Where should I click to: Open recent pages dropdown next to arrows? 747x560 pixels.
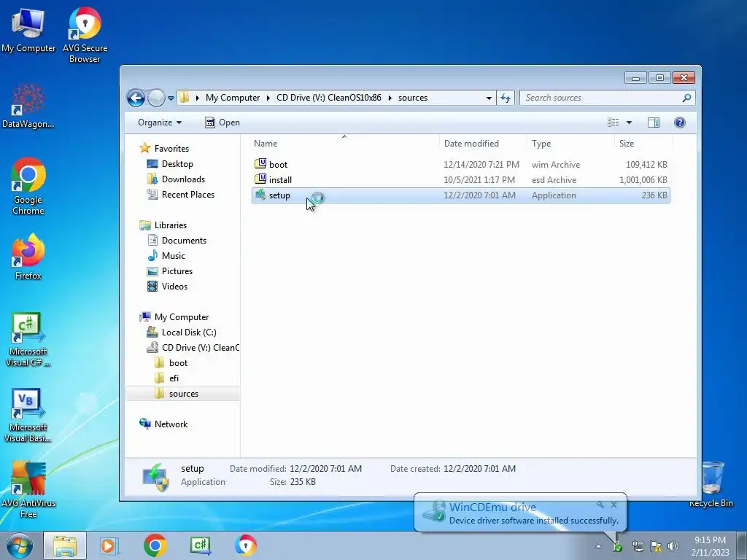click(x=171, y=98)
